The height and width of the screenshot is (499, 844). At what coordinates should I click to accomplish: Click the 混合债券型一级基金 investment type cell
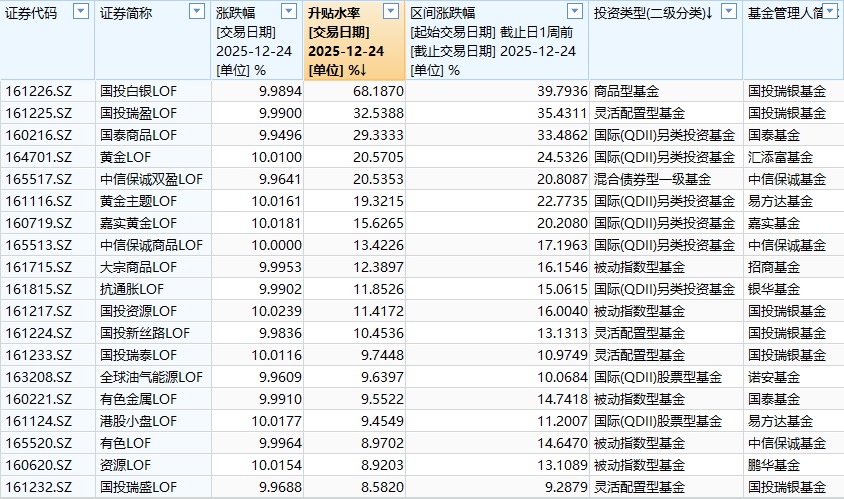[652, 179]
